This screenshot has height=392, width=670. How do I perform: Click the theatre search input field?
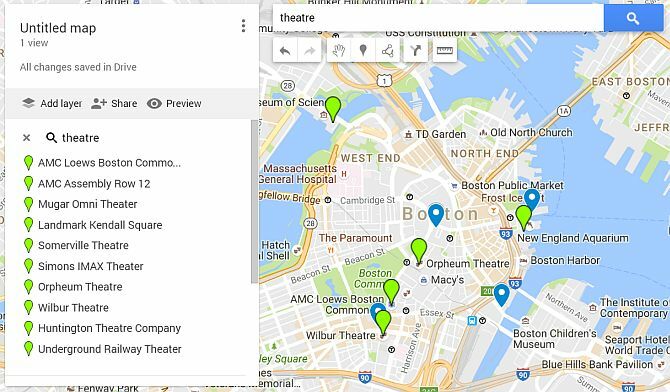[438, 18]
